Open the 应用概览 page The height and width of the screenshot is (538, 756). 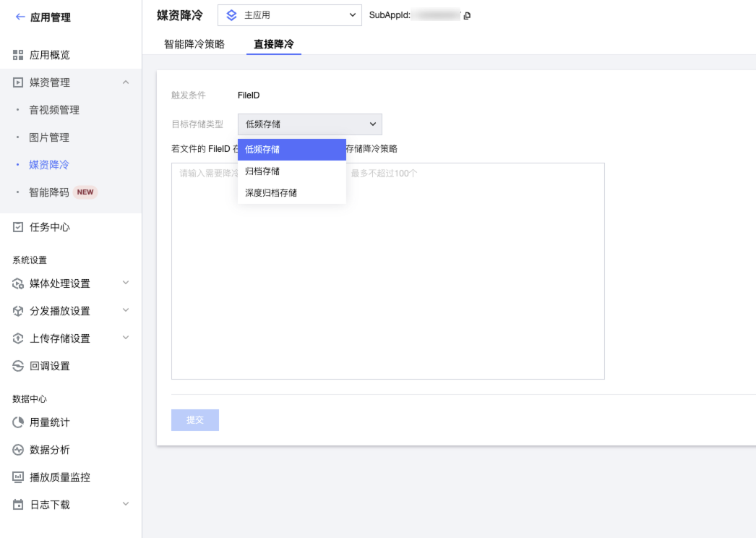50,55
